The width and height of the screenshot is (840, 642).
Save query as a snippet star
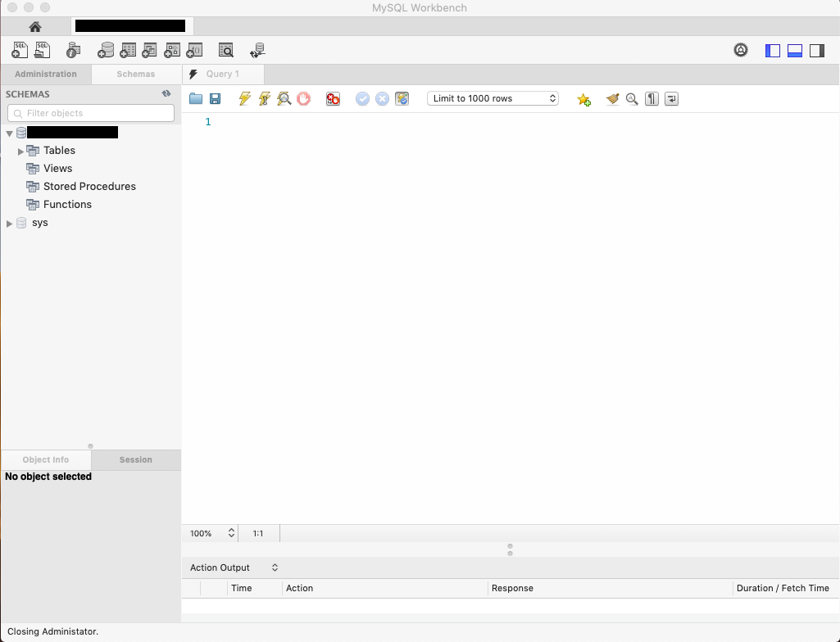tap(584, 99)
